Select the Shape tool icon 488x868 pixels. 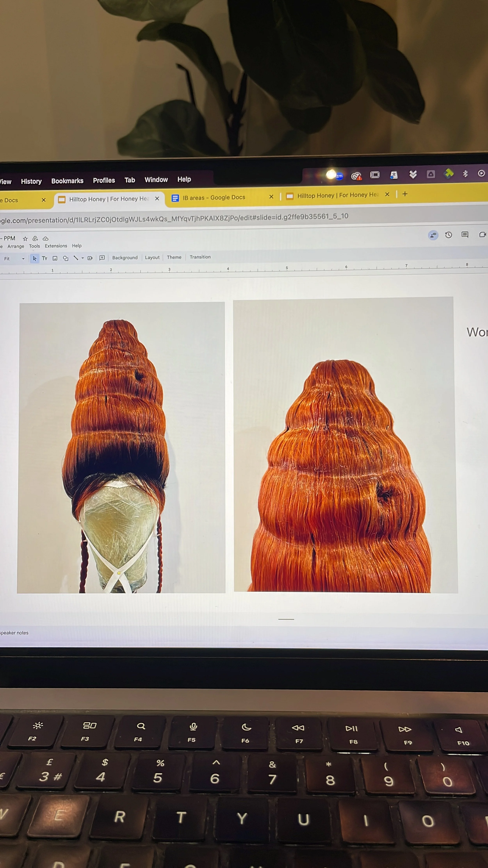[x=66, y=258]
